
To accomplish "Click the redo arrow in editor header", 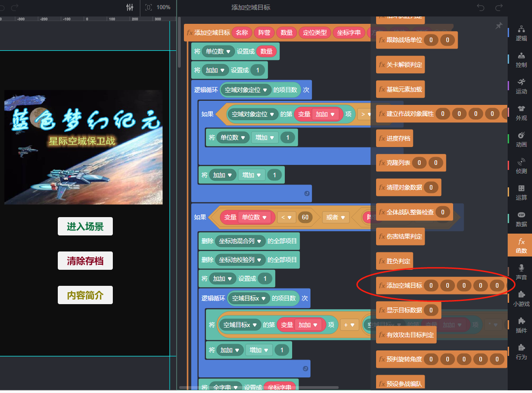I will point(499,7).
